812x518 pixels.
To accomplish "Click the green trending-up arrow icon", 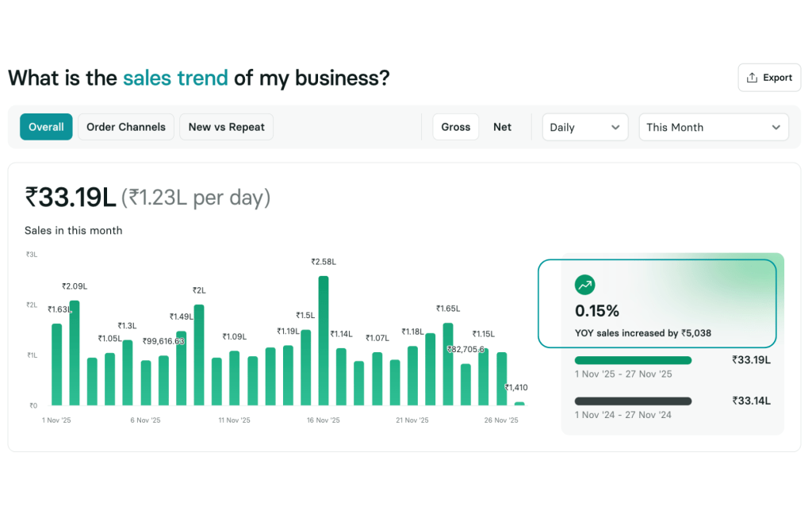I will 584,285.
